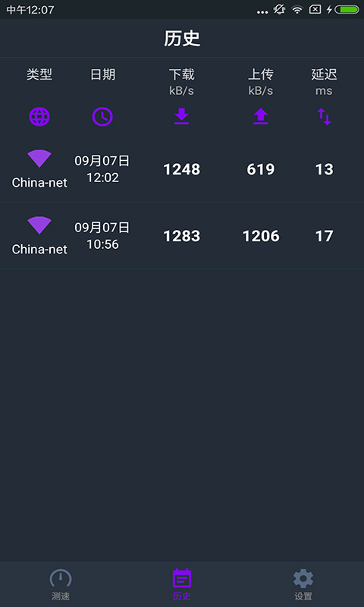This screenshot has width=364, height=607.
Task: Open the 设置 settings tab
Action: point(303,584)
